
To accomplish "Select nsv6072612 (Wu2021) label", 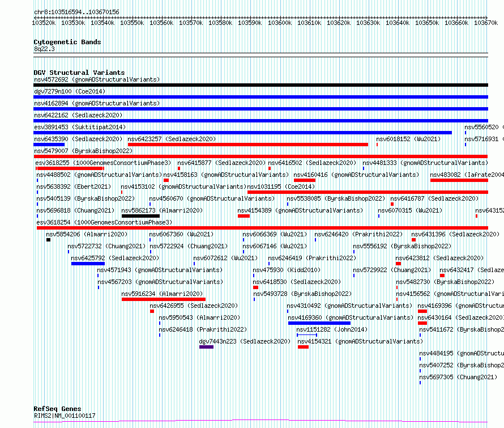I will (x=225, y=258).
